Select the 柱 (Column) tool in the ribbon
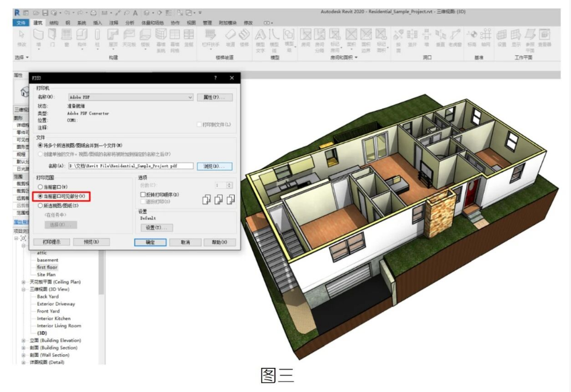This screenshot has height=392, width=571. (97, 38)
